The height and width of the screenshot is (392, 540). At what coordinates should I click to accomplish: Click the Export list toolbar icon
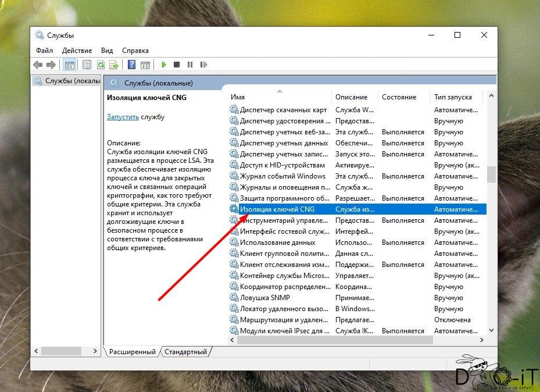click(x=114, y=65)
